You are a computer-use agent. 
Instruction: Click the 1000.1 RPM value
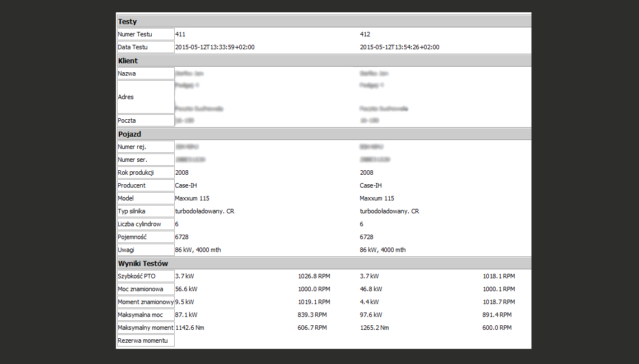pos(499,289)
